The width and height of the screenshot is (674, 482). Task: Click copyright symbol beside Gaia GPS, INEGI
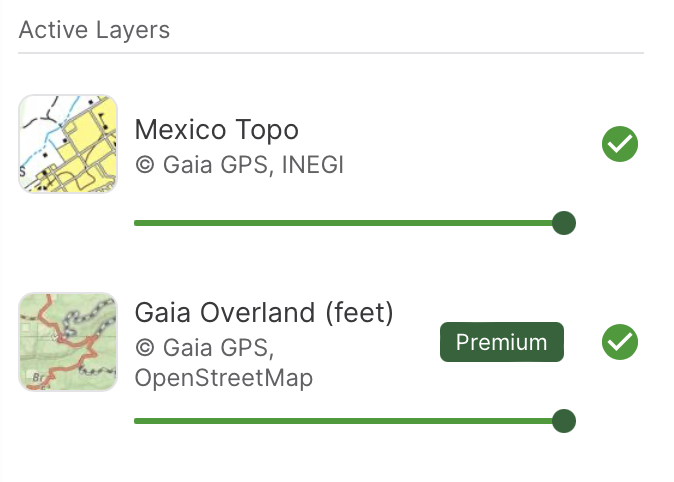[145, 165]
